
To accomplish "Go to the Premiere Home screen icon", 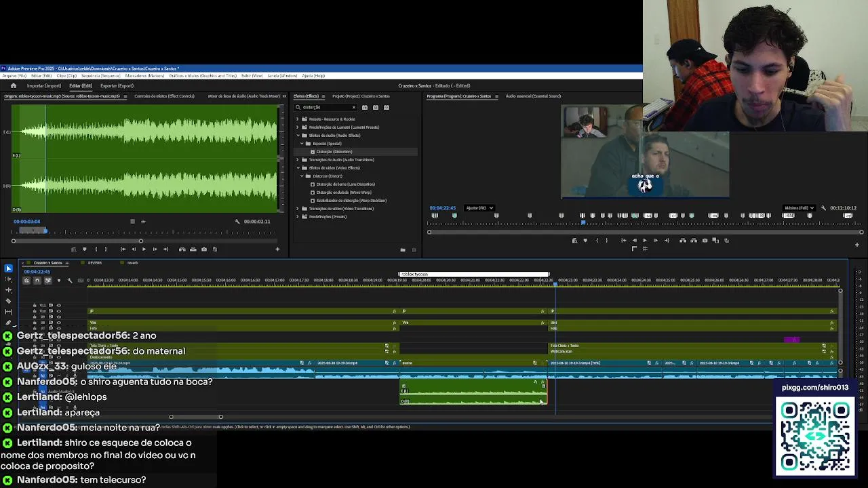I will click(13, 85).
